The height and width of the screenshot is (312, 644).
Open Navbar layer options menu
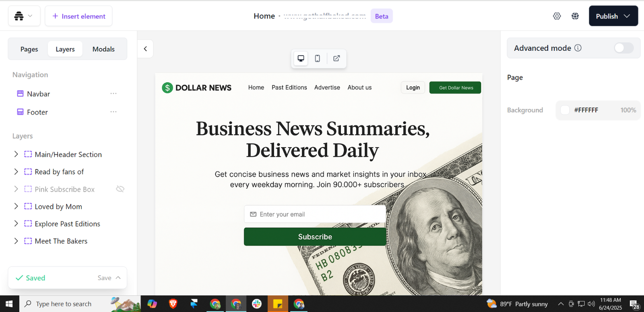[114, 94]
